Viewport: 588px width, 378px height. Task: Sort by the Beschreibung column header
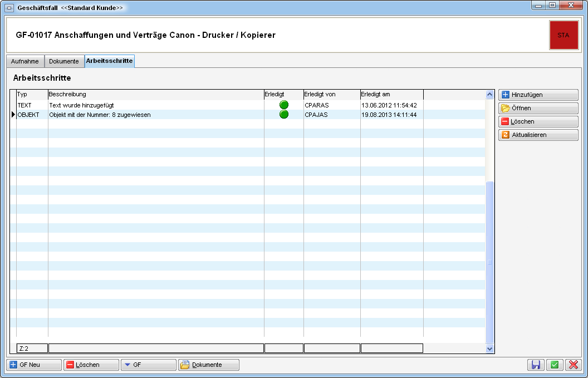coord(156,95)
